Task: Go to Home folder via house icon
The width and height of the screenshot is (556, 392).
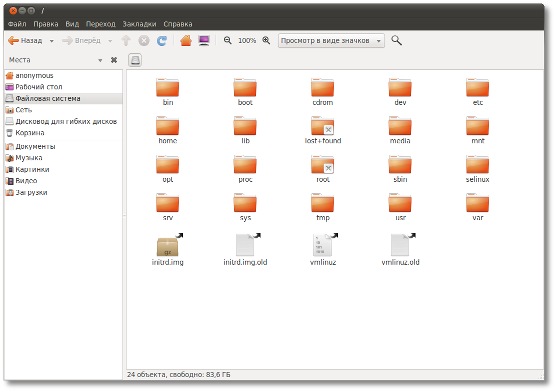Action: [x=186, y=40]
